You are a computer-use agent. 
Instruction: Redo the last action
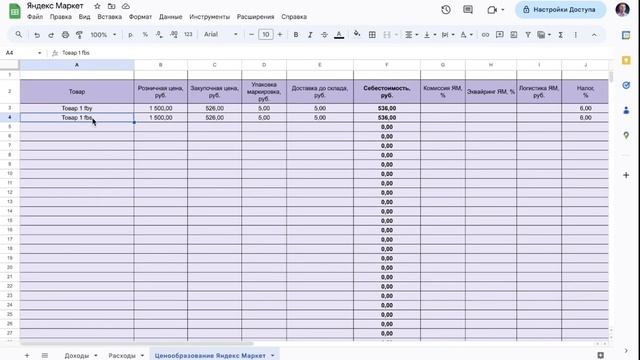point(51,35)
